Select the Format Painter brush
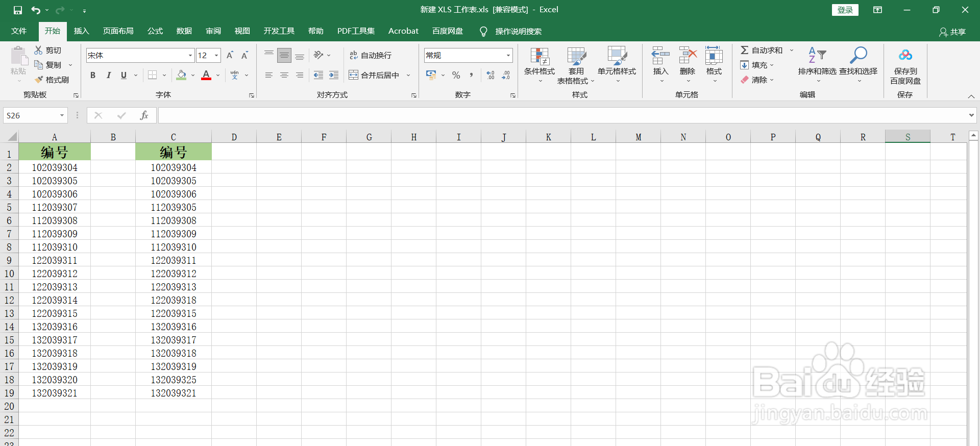Image resolution: width=980 pixels, height=446 pixels. [39, 80]
